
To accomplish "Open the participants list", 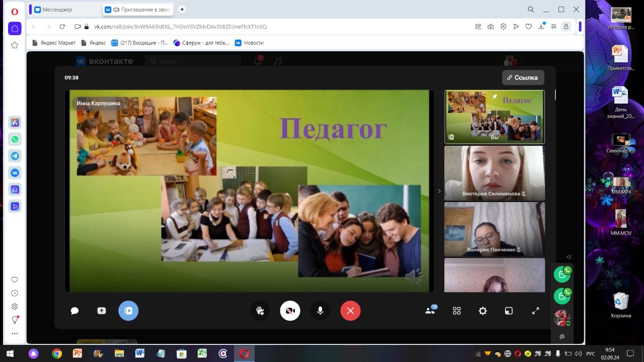I will point(430,310).
